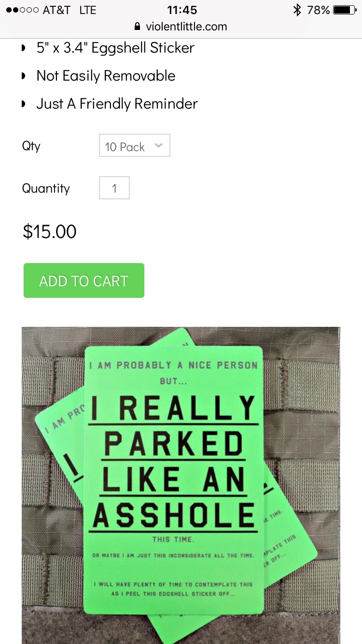Image resolution: width=362 pixels, height=644 pixels.
Task: Tap the Quantity label
Action: click(x=46, y=188)
